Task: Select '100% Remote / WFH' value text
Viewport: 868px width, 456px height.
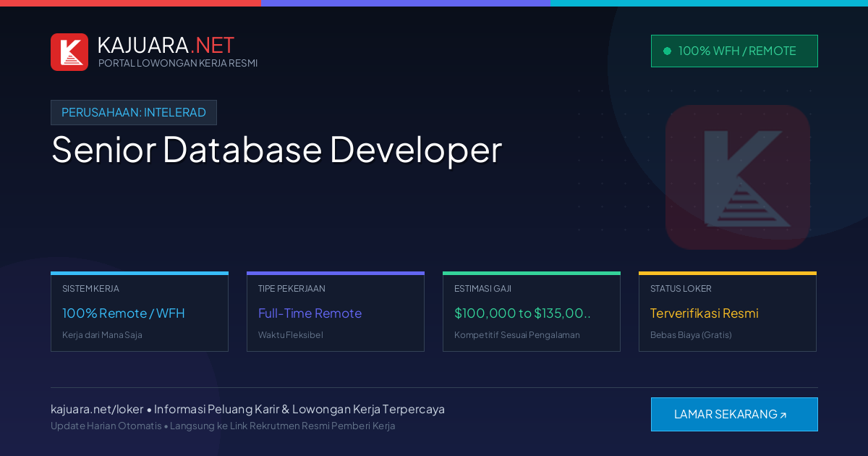Action: click(x=124, y=313)
